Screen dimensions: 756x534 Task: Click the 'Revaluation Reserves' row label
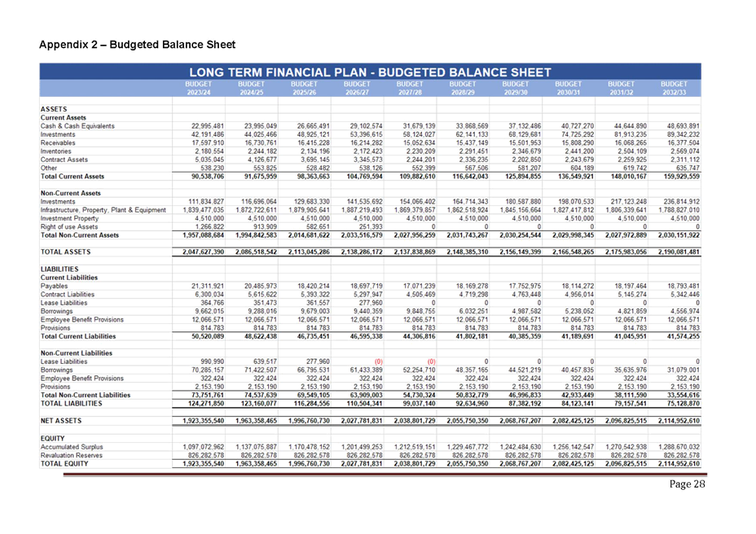click(72, 455)
